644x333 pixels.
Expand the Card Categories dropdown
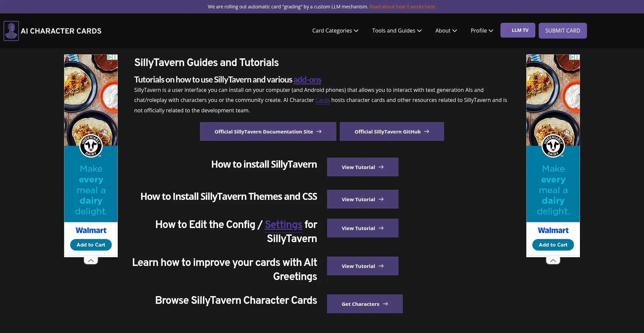click(335, 31)
